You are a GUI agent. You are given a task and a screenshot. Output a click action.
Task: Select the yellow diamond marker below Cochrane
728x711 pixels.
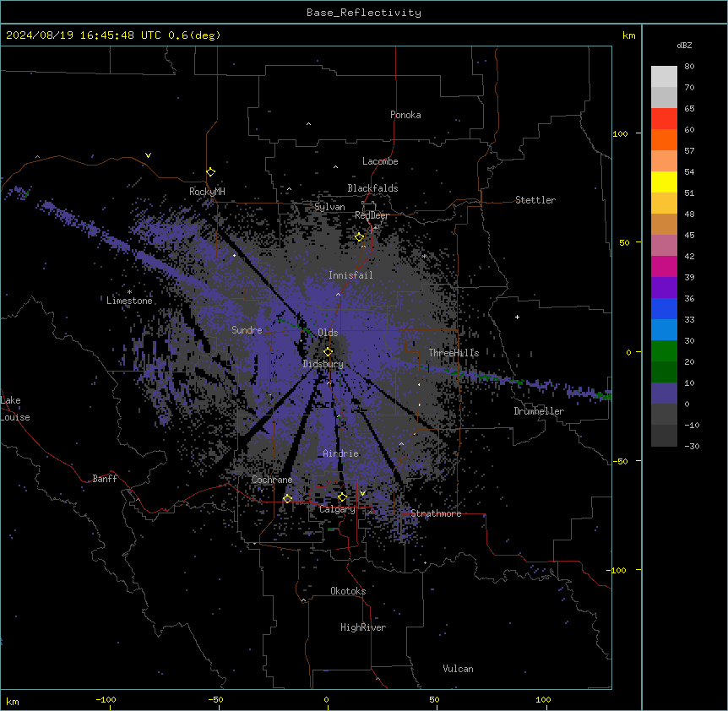(287, 498)
